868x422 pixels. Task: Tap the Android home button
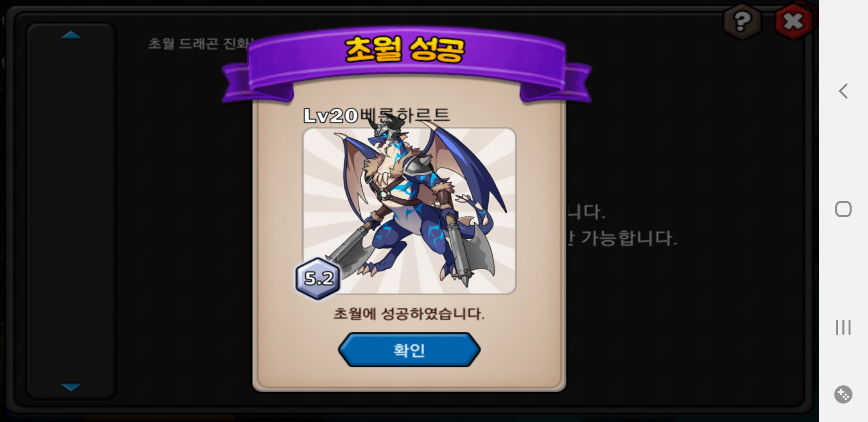point(843,209)
